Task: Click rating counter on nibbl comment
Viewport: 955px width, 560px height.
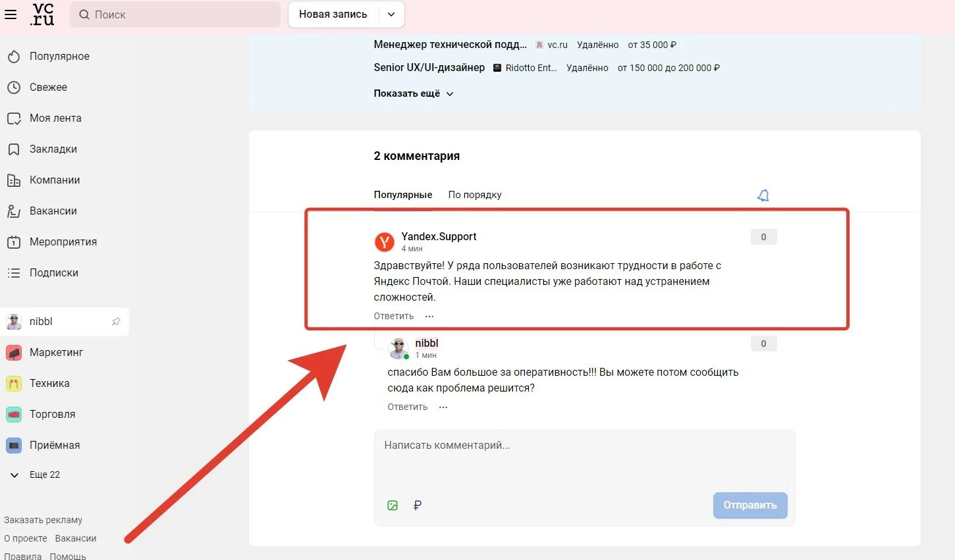Action: [764, 344]
